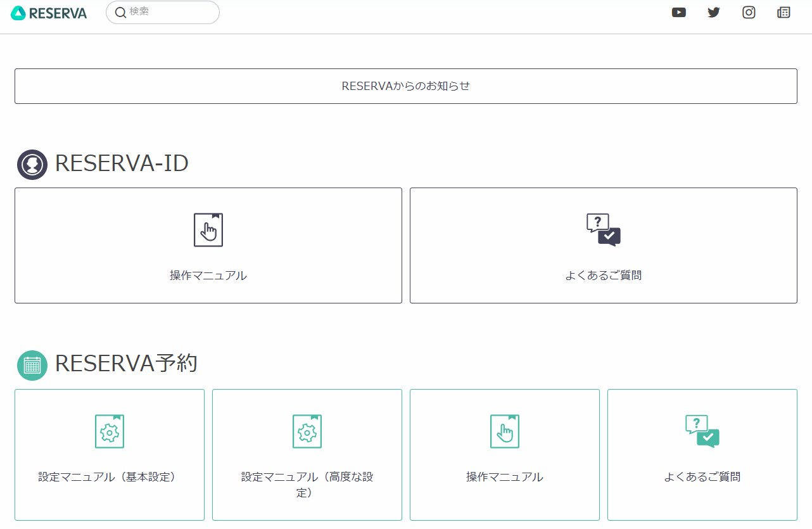Screen dimensions: 812x529
Task: Open RESERVA-ID よくあるご質問 text link
Action: 604,276
